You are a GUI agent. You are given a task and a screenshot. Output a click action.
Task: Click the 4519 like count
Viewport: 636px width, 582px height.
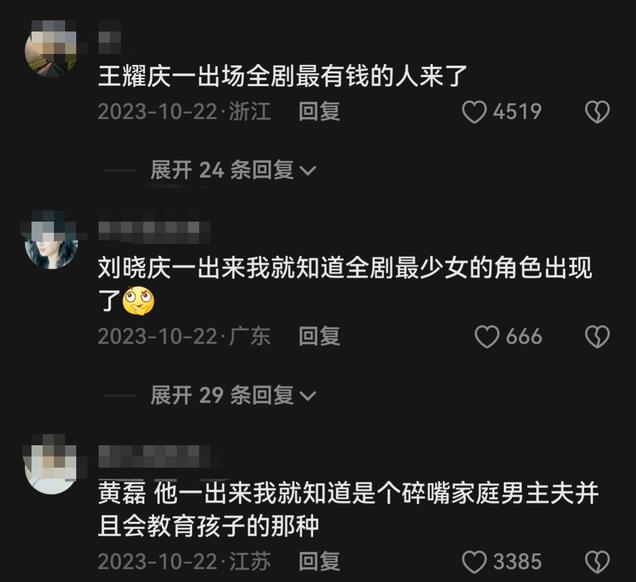[517, 112]
